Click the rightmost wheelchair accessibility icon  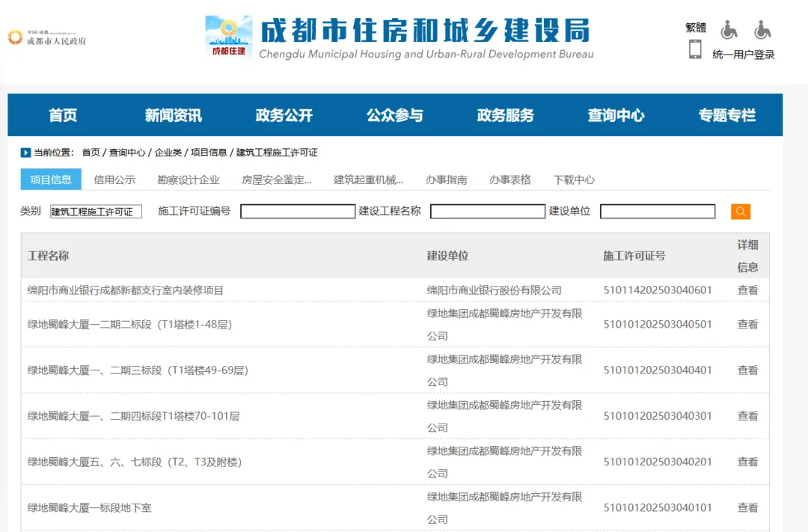coord(762,29)
